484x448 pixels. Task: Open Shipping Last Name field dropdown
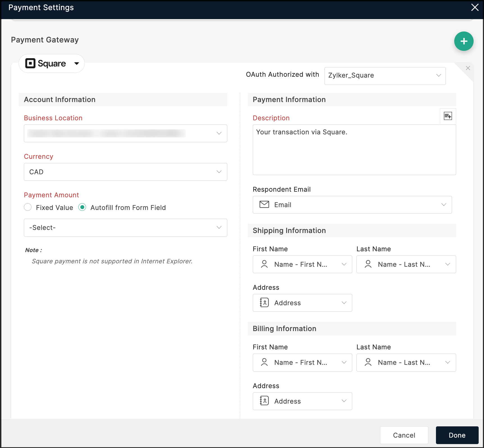click(x=406, y=264)
